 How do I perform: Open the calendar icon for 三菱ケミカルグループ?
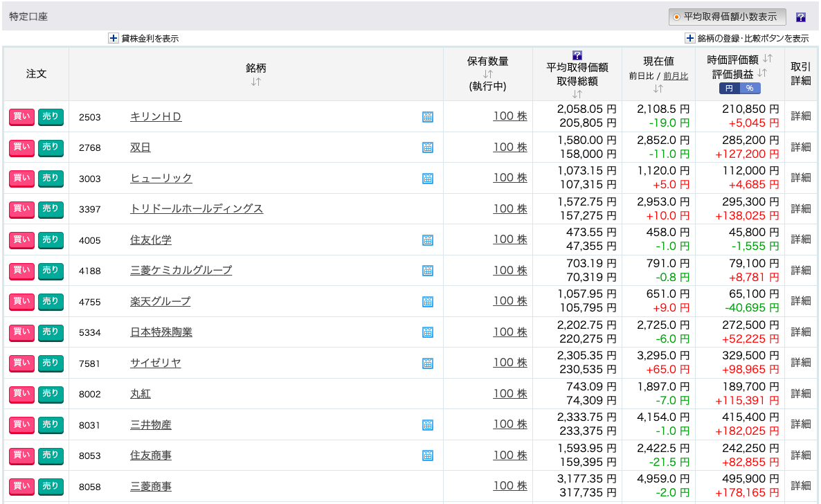point(428,271)
